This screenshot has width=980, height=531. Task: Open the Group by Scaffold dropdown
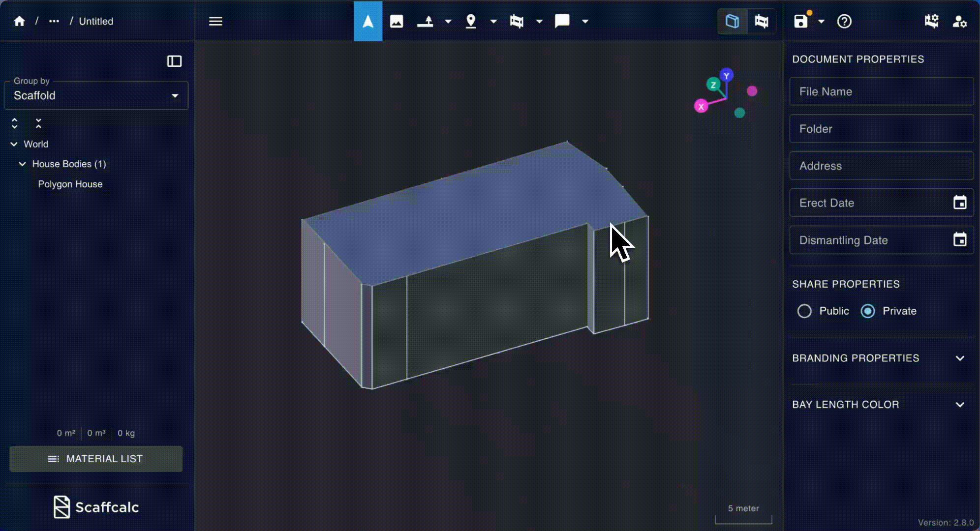tap(96, 95)
